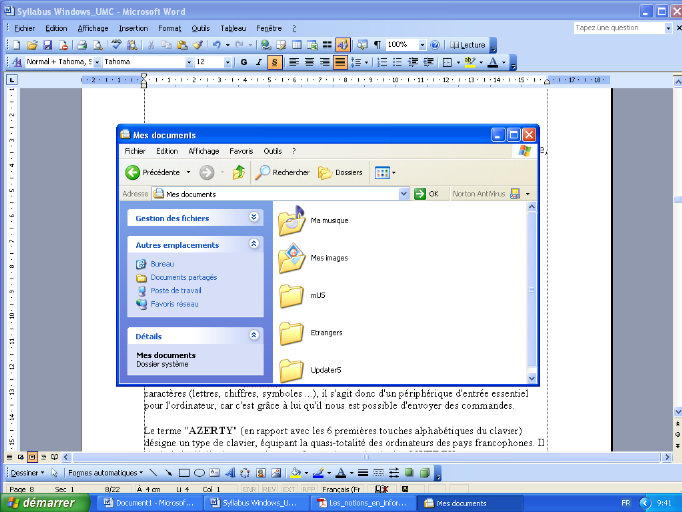
Task: Toggle the Dossiers folder pane
Action: tap(340, 172)
